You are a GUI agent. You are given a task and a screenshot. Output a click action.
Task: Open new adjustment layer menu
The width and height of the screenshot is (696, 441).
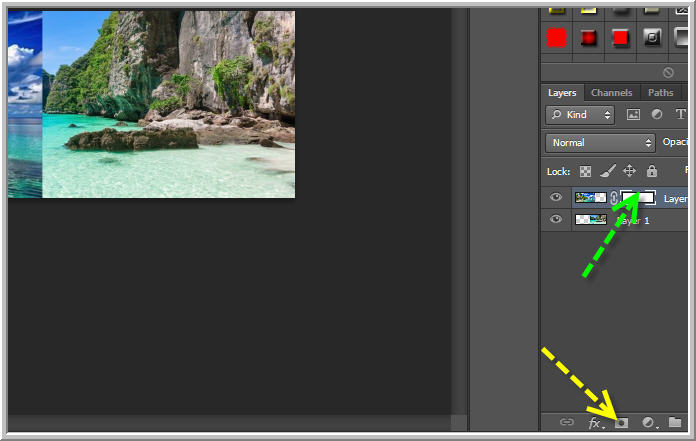click(x=649, y=423)
